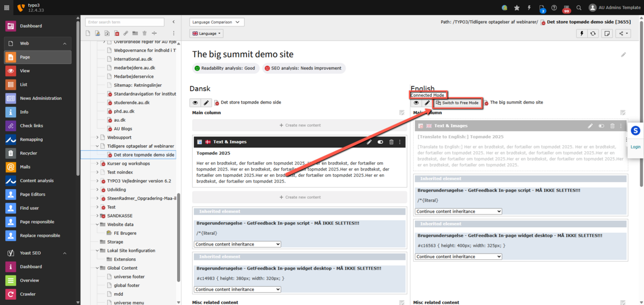Open the help question mark icon
Screen dimensions: 644x305
click(x=554, y=8)
